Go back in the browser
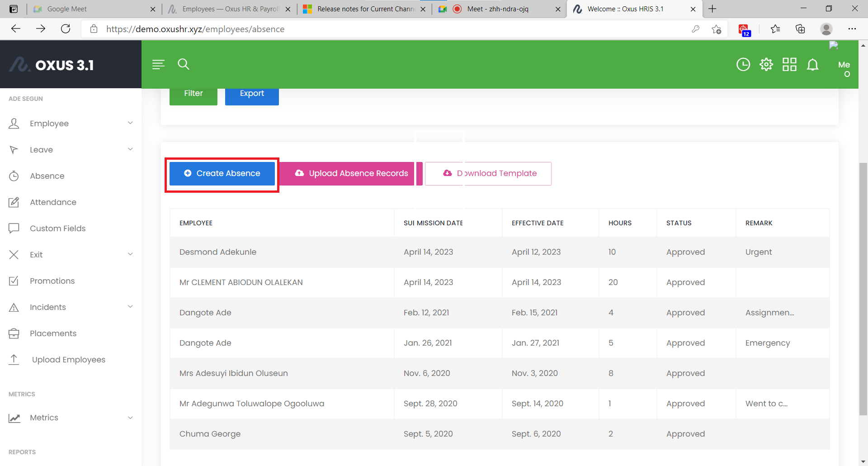The image size is (868, 466). coord(16,29)
